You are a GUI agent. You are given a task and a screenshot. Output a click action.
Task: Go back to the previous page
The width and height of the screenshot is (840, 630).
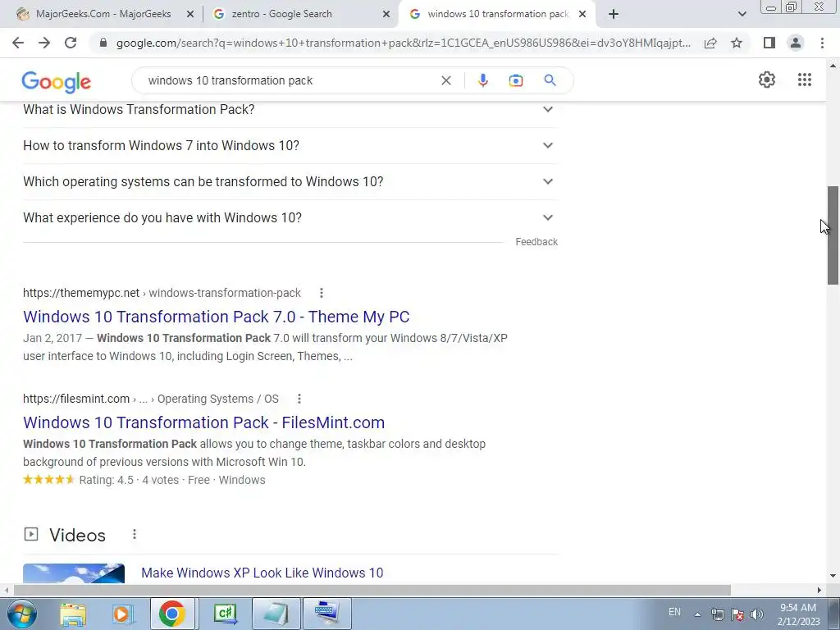click(x=18, y=43)
